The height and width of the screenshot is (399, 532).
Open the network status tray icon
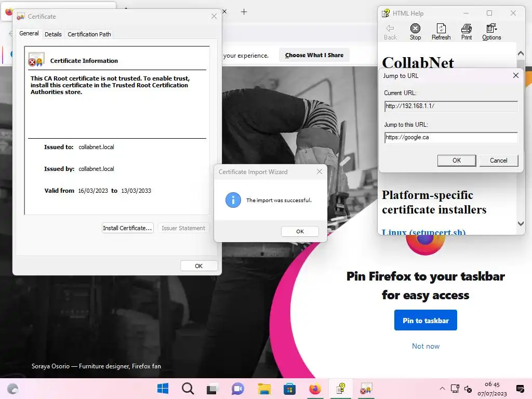click(455, 389)
